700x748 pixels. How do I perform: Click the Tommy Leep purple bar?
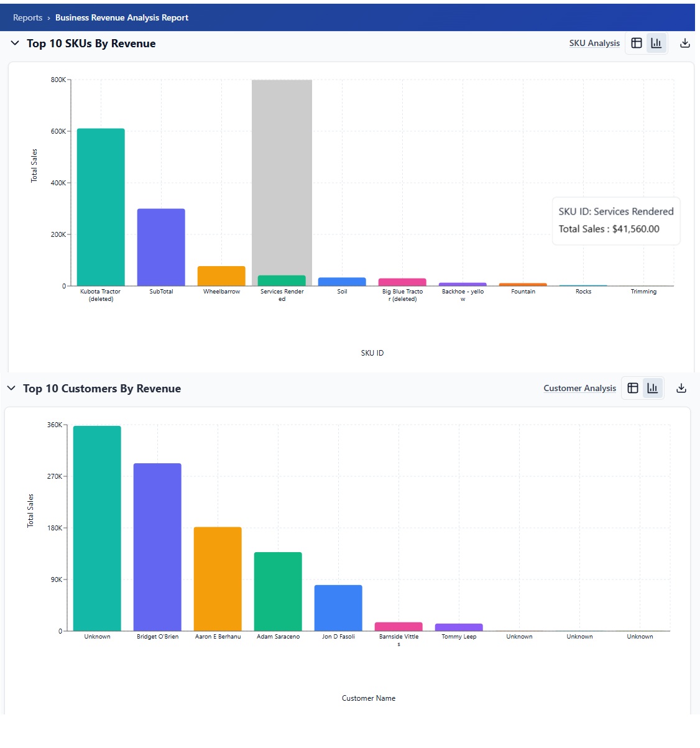point(459,627)
